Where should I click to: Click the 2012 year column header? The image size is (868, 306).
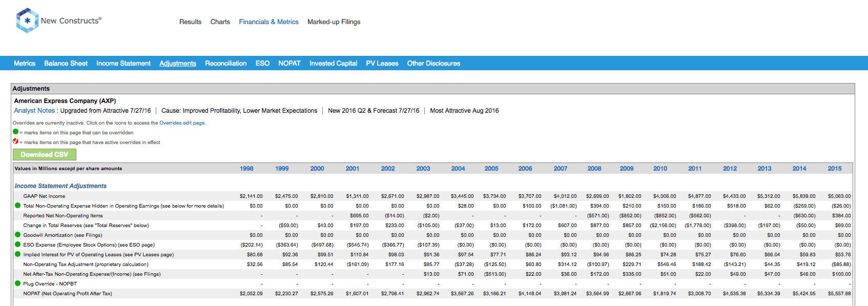pyautogui.click(x=730, y=169)
